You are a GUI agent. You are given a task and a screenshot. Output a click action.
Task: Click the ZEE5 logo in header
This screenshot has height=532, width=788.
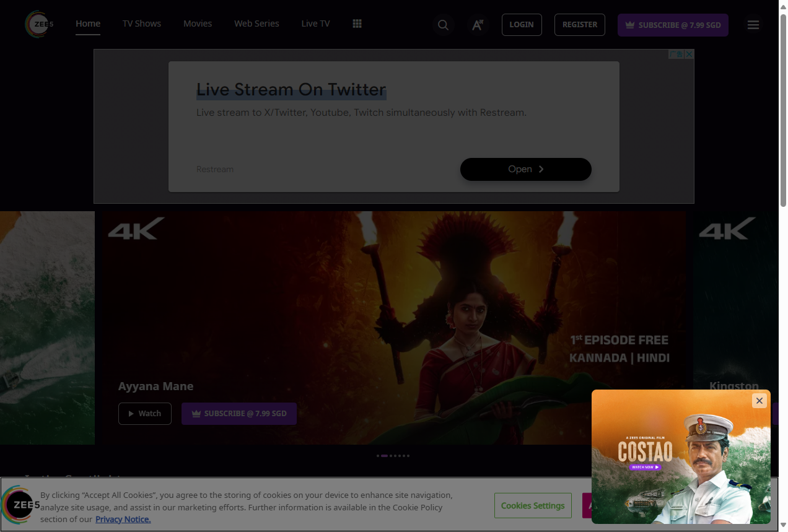tap(38, 24)
